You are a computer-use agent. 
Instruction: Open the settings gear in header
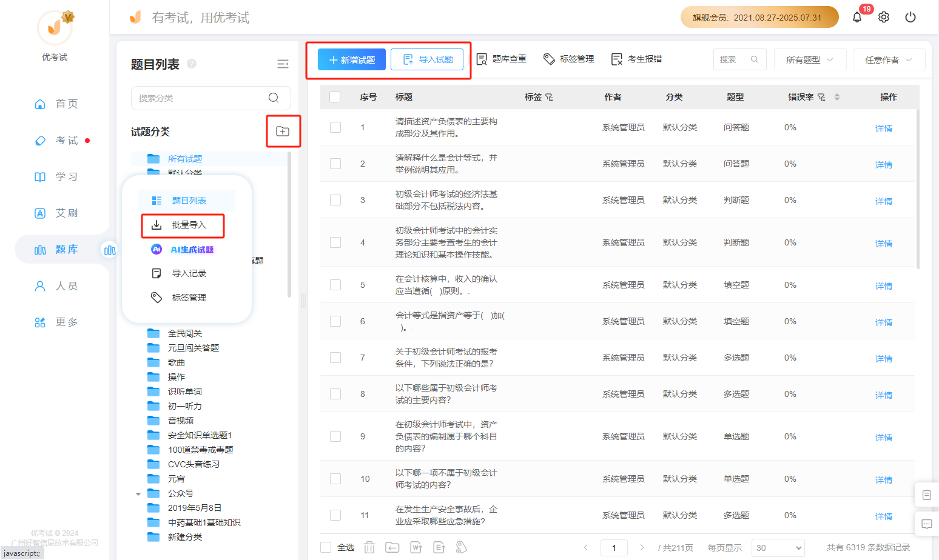(x=884, y=17)
